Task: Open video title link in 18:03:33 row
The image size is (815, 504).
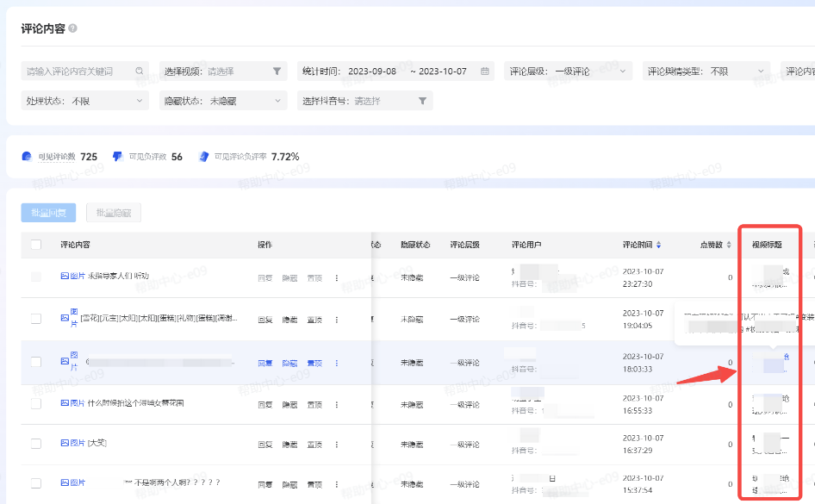Action: coord(770,362)
